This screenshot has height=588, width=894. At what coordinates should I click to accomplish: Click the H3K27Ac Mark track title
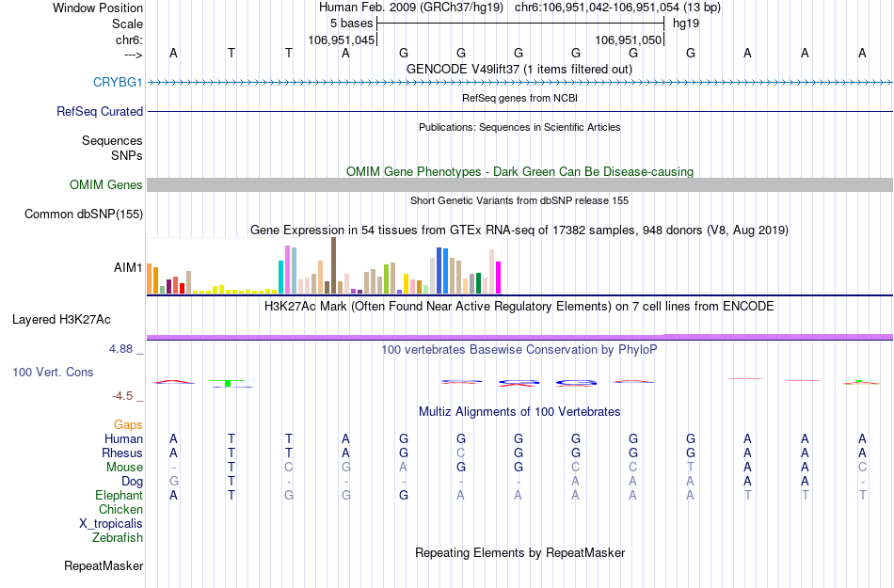[519, 307]
